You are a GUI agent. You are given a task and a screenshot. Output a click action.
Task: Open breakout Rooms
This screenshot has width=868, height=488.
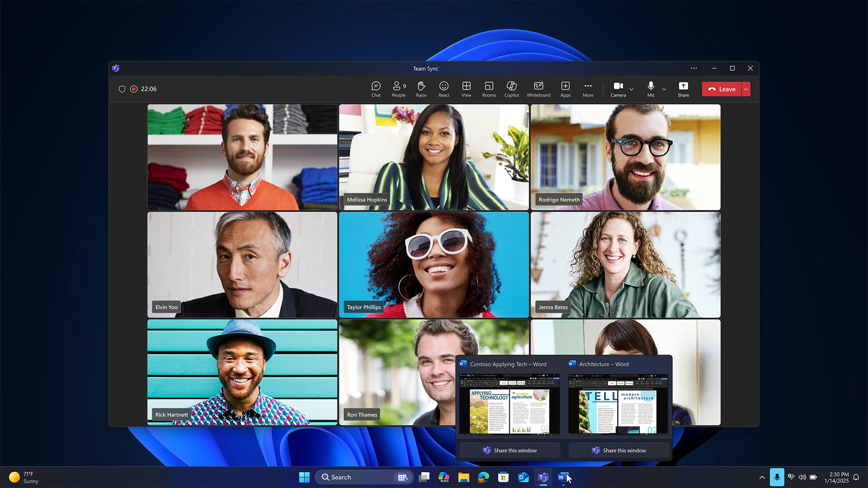point(489,89)
